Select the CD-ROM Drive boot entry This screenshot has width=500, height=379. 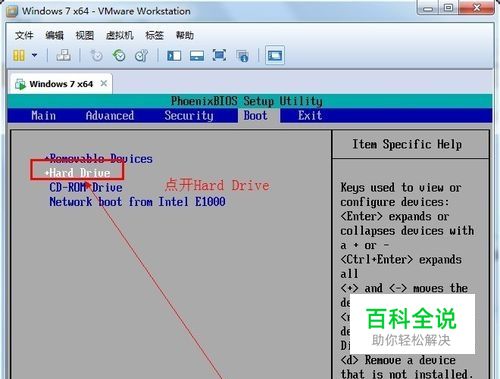click(86, 187)
